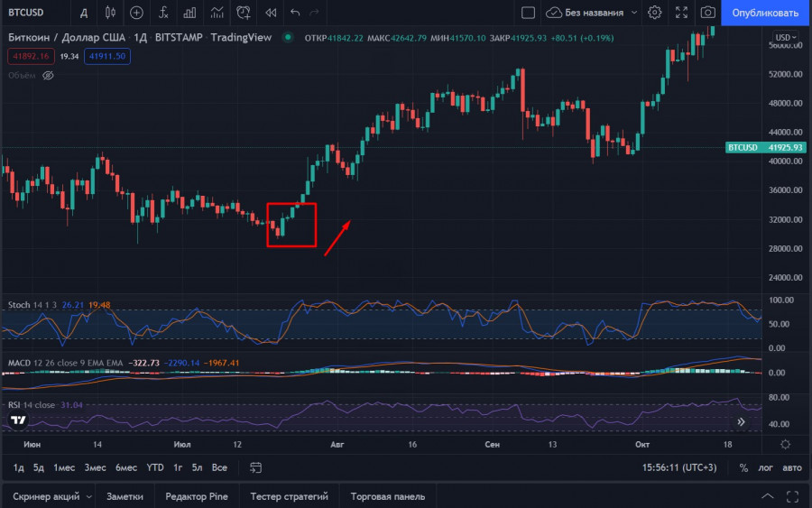
Task: Maximize the bottom panel with the corner-brackets icon
Action: click(792, 496)
